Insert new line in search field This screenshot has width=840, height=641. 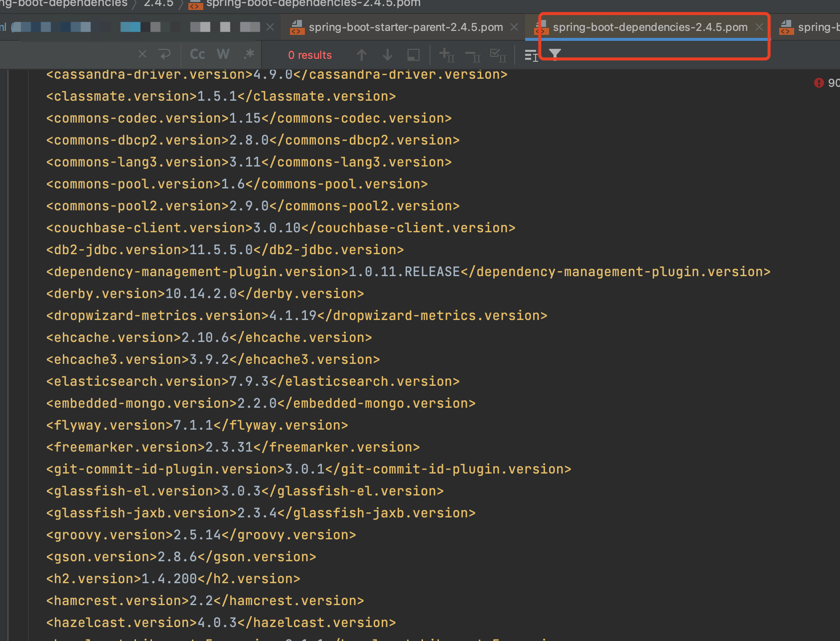click(164, 54)
